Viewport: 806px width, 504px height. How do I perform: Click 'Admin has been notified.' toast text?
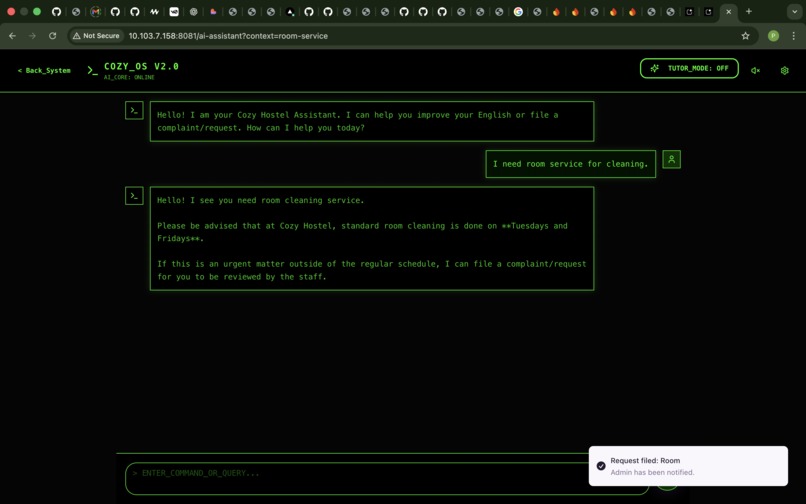click(652, 472)
